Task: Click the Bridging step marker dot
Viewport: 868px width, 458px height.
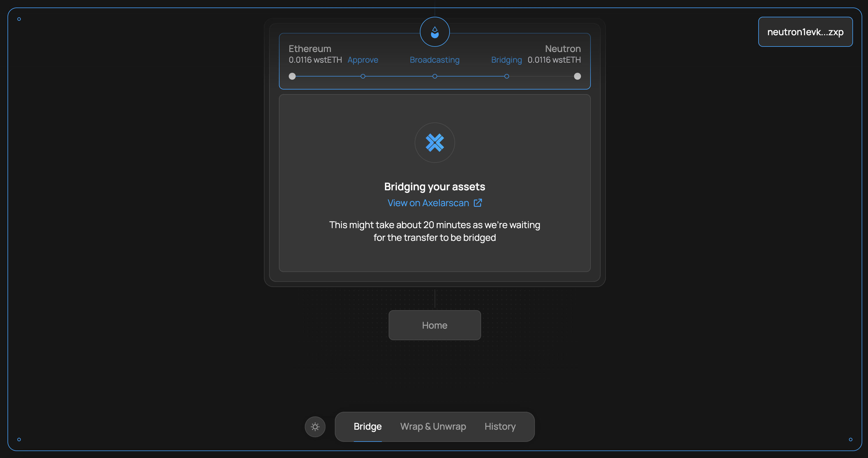Action: pyautogui.click(x=506, y=76)
